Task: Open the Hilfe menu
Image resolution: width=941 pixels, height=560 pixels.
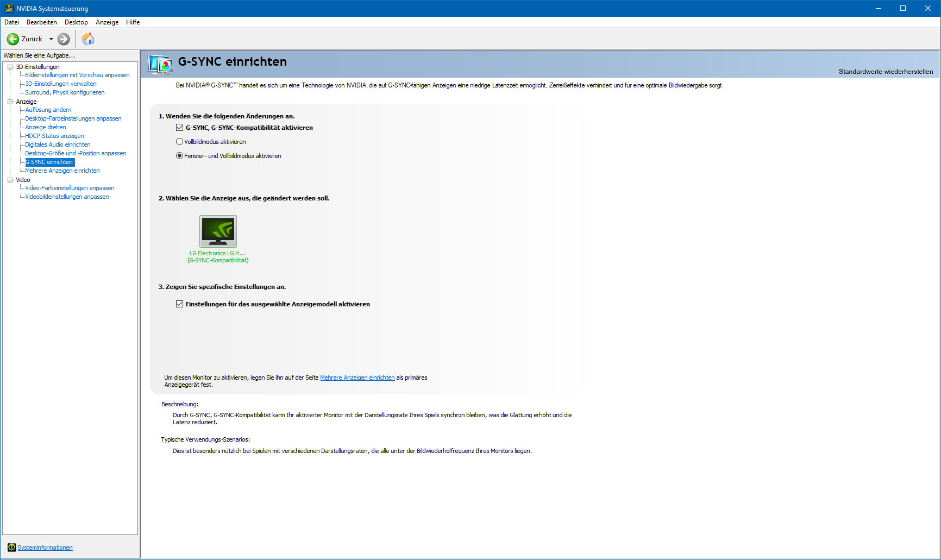Action: [x=133, y=22]
